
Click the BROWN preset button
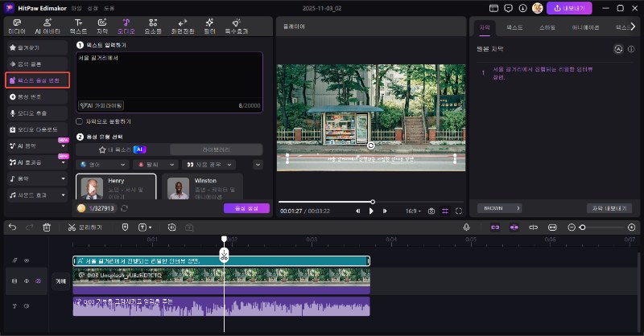coord(499,208)
